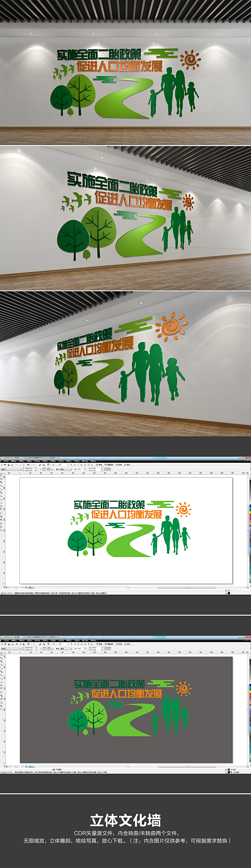Click 贴齐 button in white-page window toolbar
The image size is (251, 868).
127,465
